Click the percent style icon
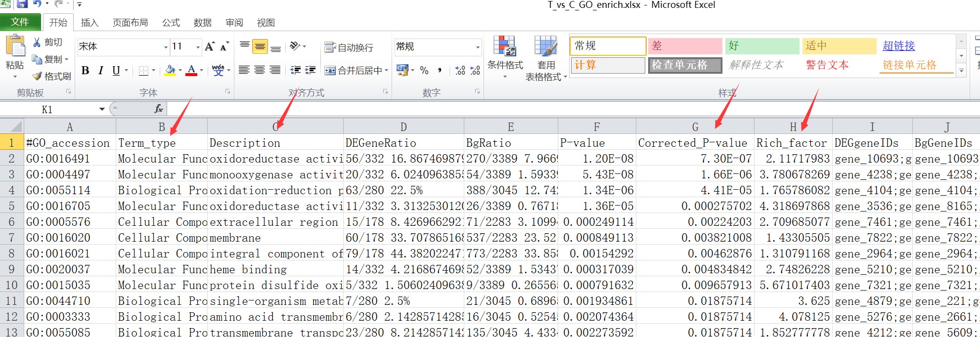Screen dimensions: 980x337 (x=424, y=71)
